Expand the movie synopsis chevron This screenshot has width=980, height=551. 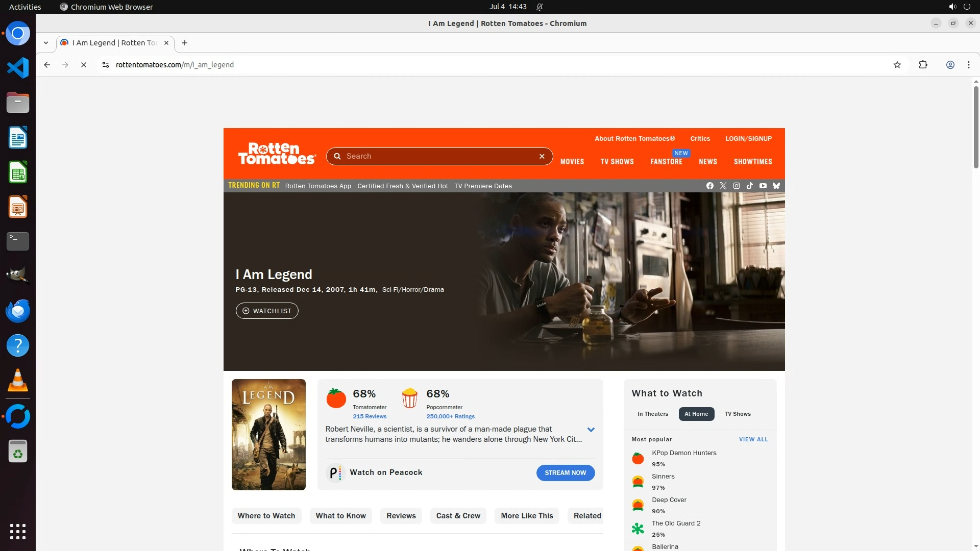pos(591,430)
